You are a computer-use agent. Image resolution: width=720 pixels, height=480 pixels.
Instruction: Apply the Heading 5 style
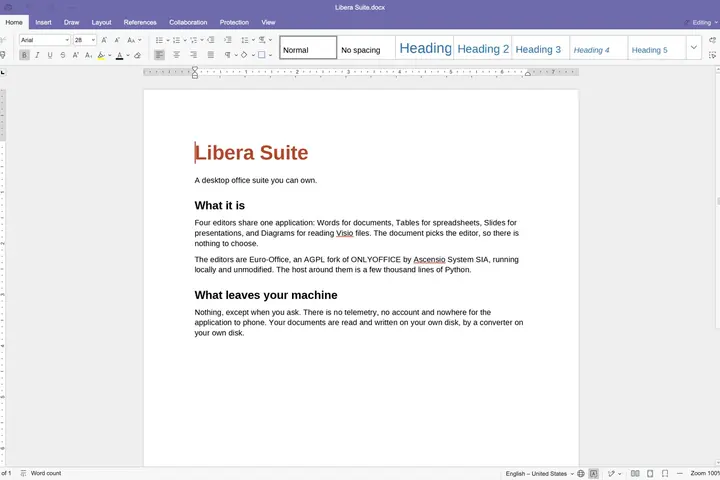coord(657,47)
